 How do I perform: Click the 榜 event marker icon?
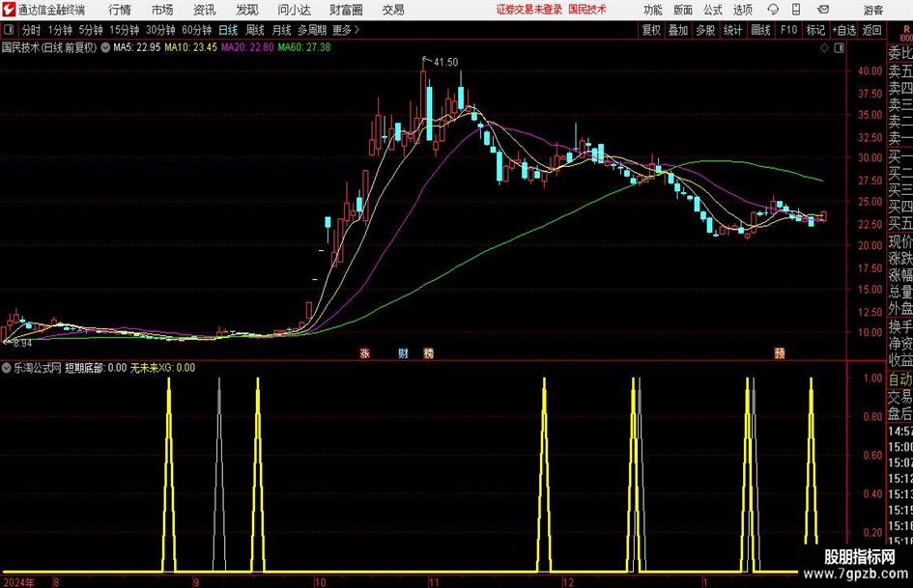click(429, 353)
